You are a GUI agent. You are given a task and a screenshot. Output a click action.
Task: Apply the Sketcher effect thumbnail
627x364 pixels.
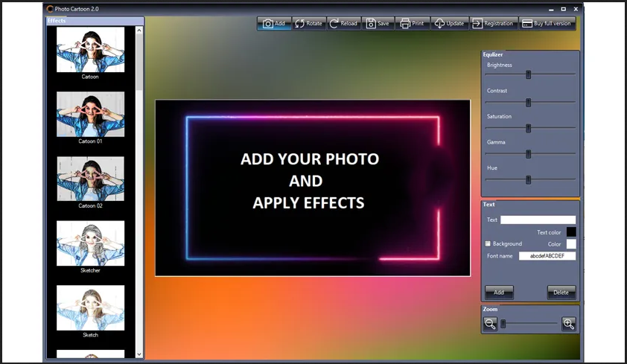(x=90, y=243)
